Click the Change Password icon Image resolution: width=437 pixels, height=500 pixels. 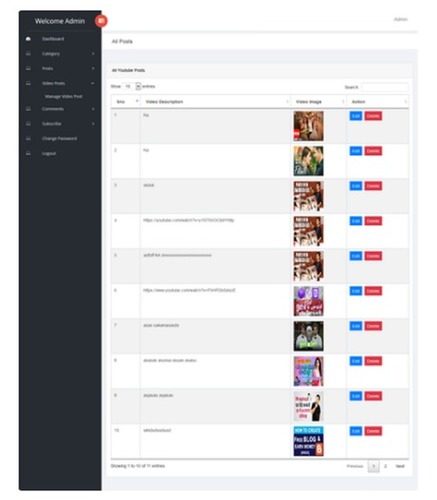coord(28,138)
